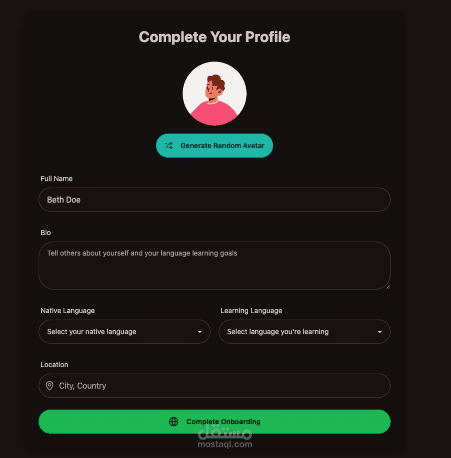
Task: Click the Complete Your Profile heading
Action: coord(215,37)
